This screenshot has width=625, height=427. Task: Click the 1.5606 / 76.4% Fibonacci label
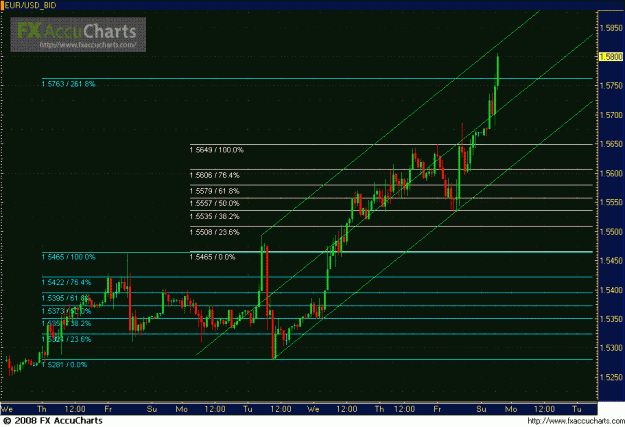pos(214,175)
